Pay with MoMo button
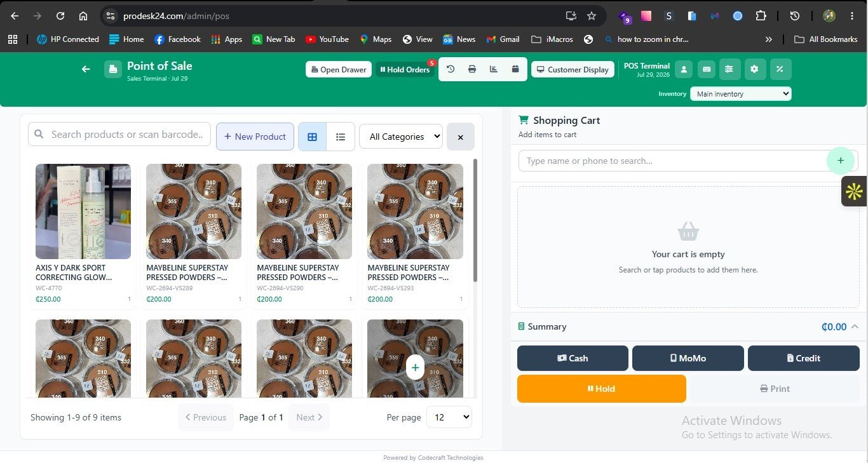Screen dimensions: 868x463 (x=688, y=358)
